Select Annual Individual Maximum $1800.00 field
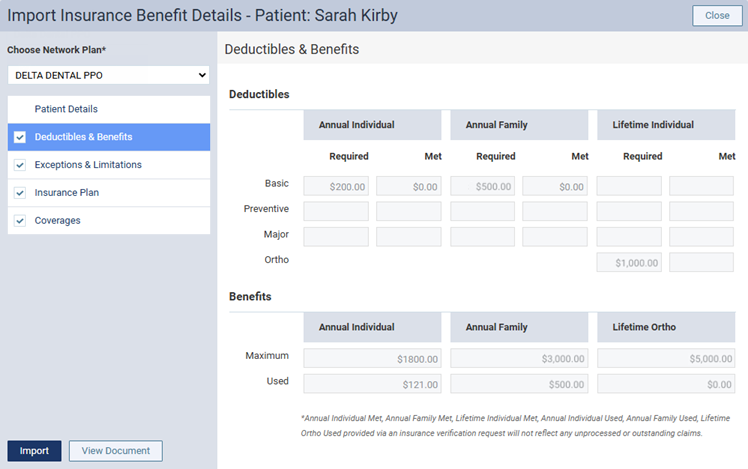 point(372,357)
